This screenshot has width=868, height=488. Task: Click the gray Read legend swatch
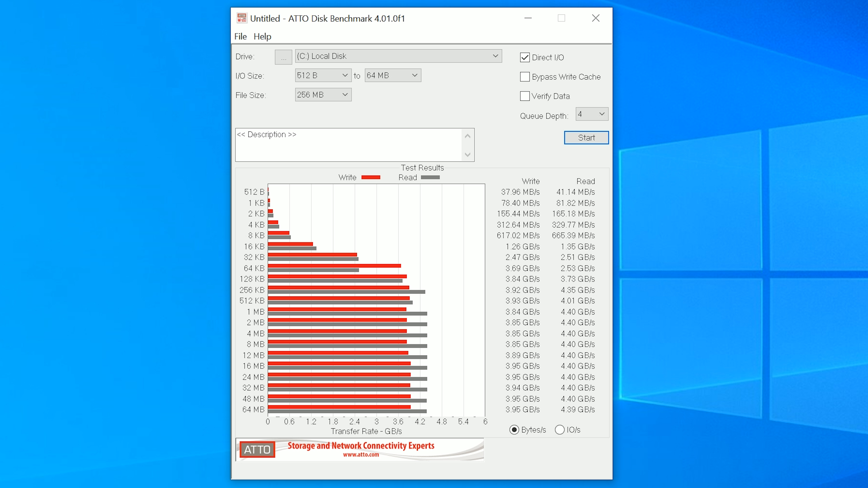coord(430,178)
